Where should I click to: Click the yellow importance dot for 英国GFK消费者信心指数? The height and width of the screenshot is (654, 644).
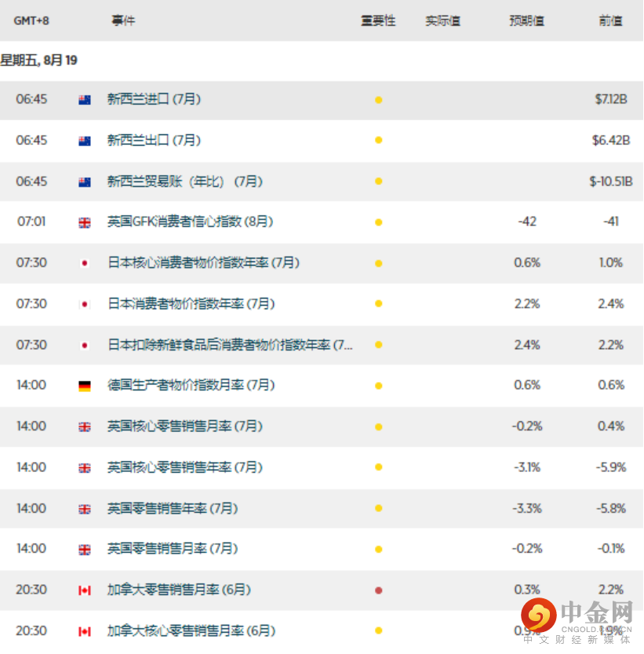(x=379, y=222)
